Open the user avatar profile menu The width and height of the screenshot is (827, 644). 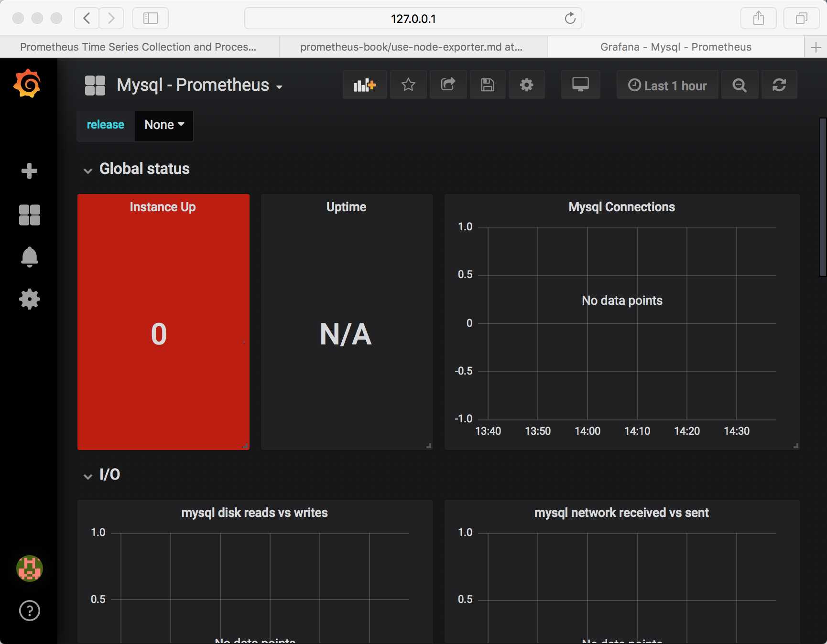[29, 569]
